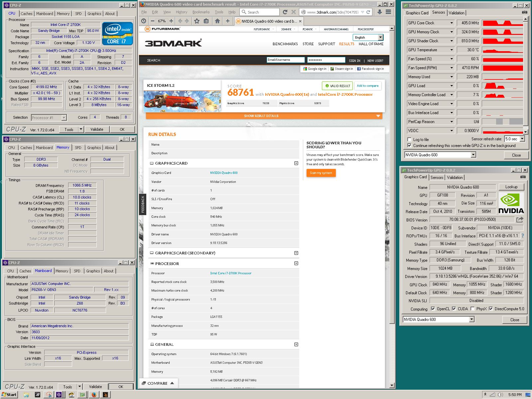
Task: Open the Firefox downloads arrow icon
Action: (x=379, y=12)
